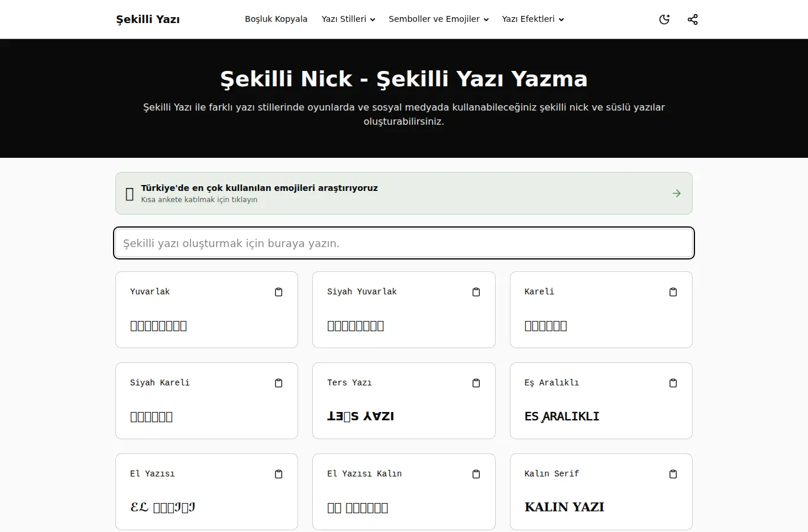
Task: Copy the Kareli style text
Action: [x=673, y=292]
